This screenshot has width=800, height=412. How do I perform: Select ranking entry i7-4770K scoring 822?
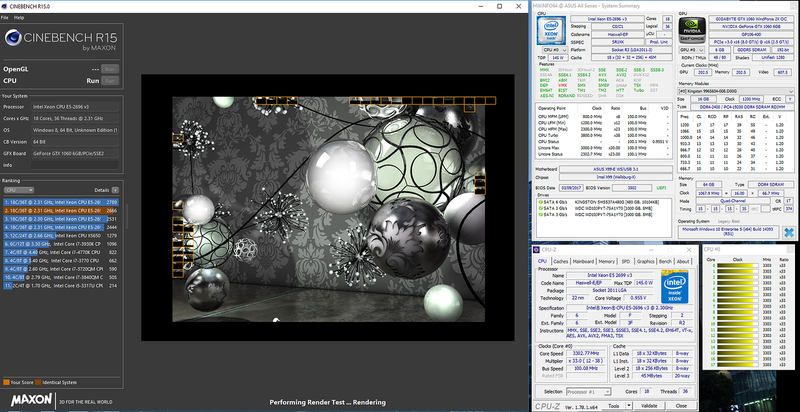point(61,252)
